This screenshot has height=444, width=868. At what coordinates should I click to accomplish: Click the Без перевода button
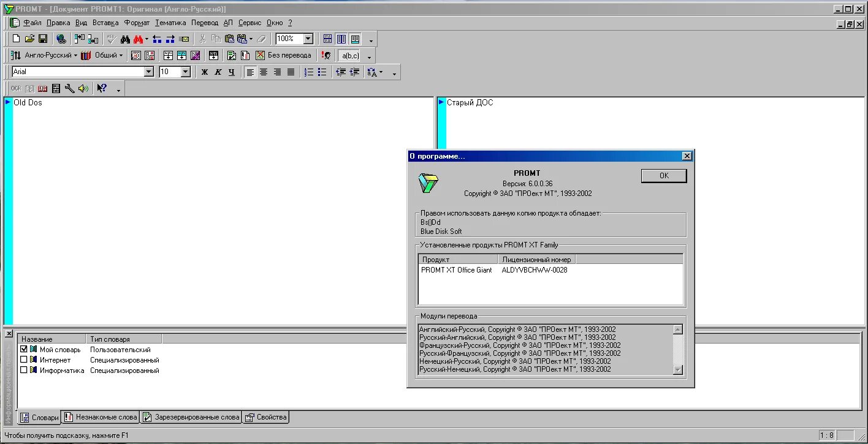pyautogui.click(x=283, y=55)
